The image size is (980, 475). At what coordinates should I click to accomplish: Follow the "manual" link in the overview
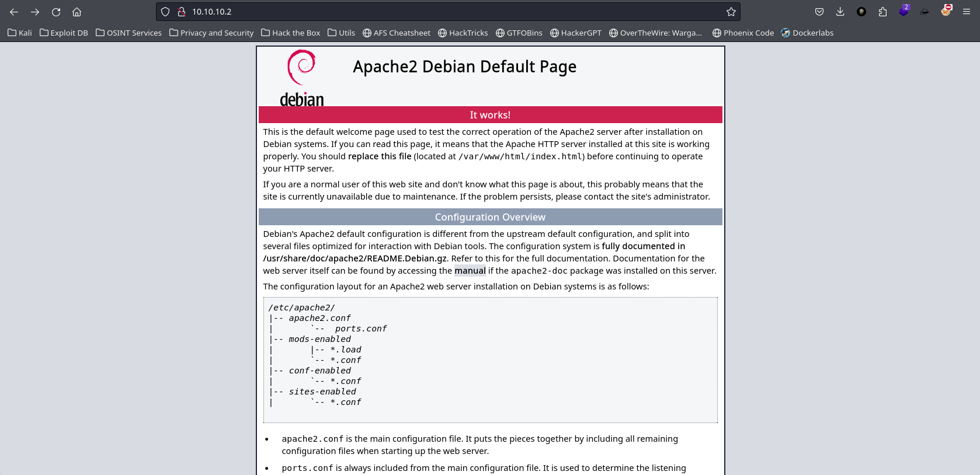[x=470, y=271]
